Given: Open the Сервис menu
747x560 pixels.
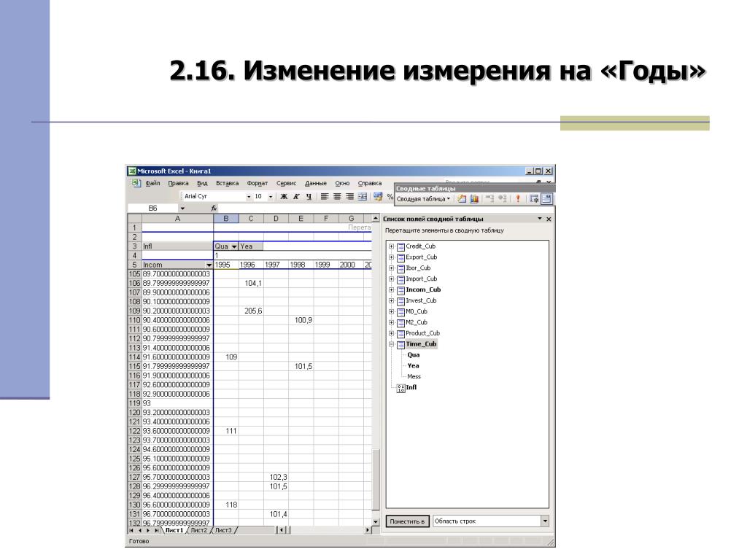Looking at the screenshot, I should tap(286, 183).
